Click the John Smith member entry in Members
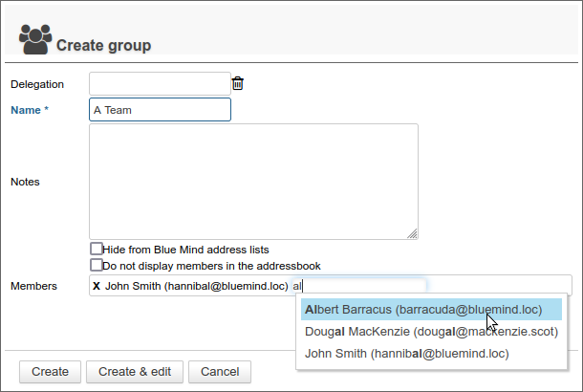Screen dimensions: 583x392 [196, 286]
